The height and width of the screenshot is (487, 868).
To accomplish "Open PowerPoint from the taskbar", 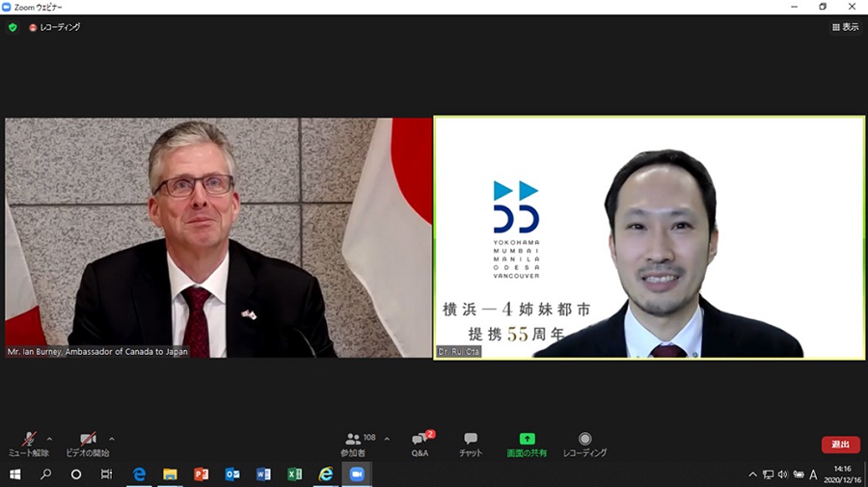I will tap(201, 474).
